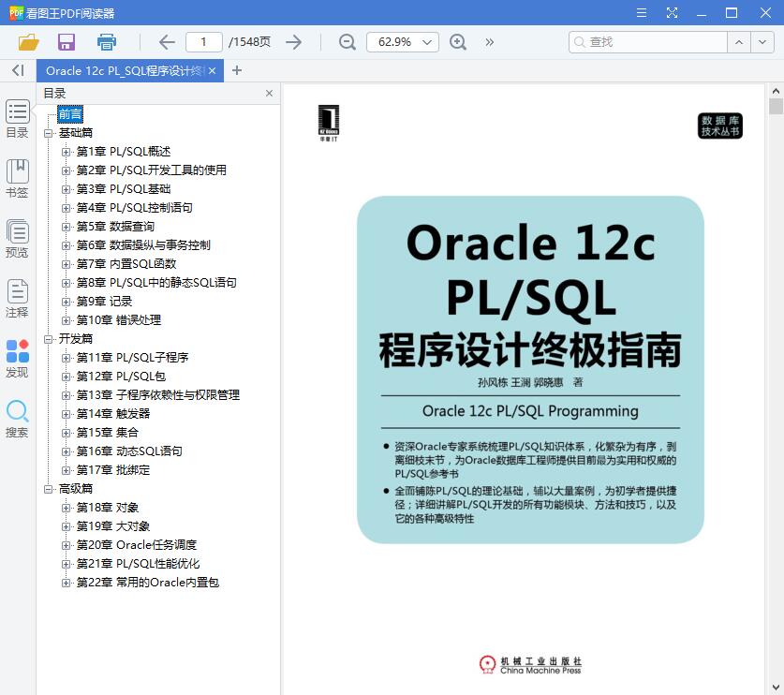Click scrollbar up arrow at top
784x695 pixels.
click(776, 91)
